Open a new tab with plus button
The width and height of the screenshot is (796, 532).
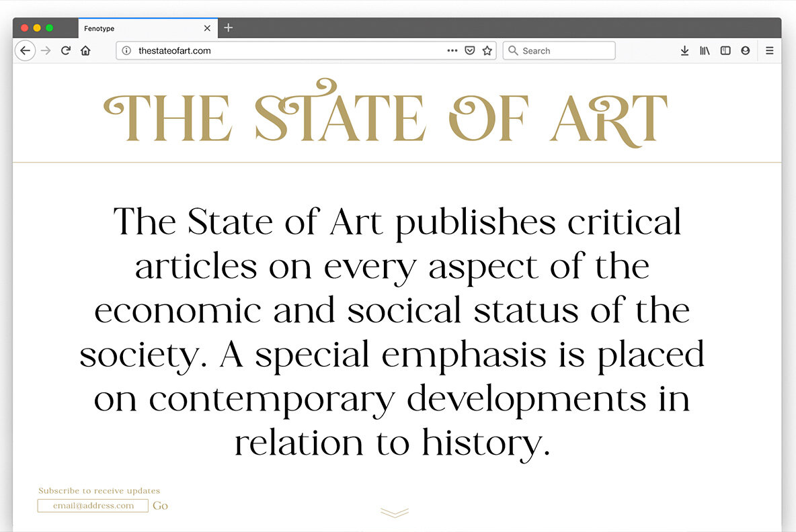[229, 28]
